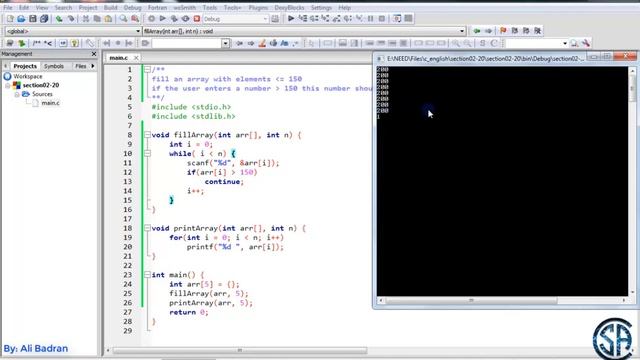The width and height of the screenshot is (640, 360).
Task: Click the console window horizontal scrollbar
Action: [x=471, y=300]
